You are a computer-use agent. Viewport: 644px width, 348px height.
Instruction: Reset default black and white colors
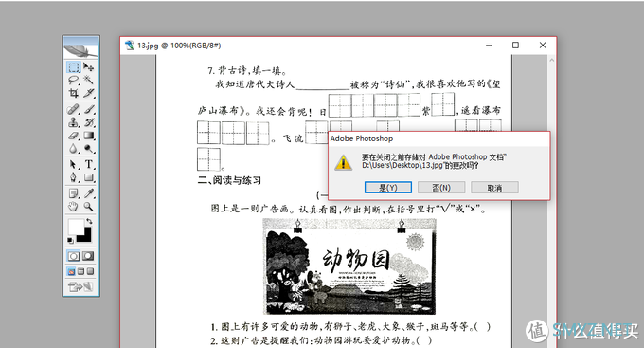pos(70,240)
